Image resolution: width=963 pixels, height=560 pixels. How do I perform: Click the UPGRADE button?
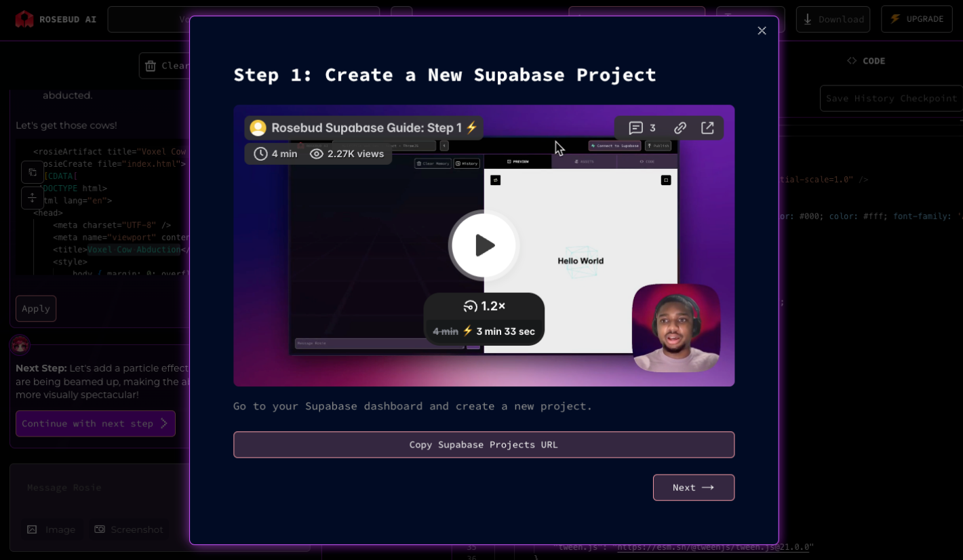tap(916, 19)
